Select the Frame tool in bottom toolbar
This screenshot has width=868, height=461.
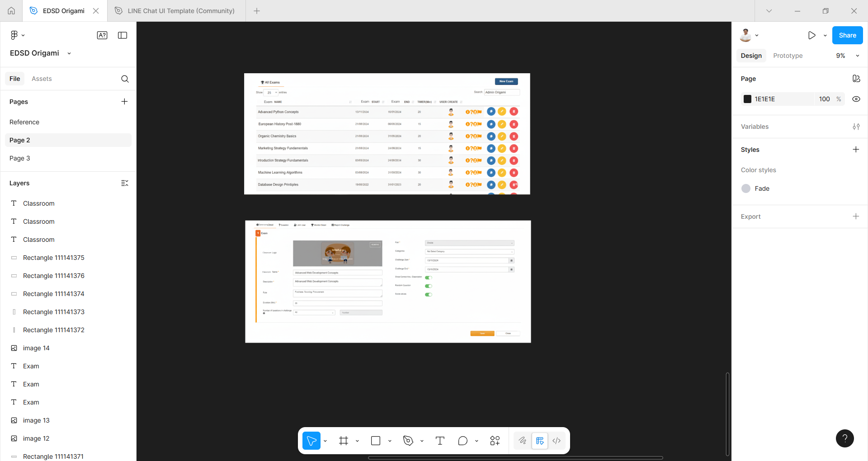coord(344,441)
